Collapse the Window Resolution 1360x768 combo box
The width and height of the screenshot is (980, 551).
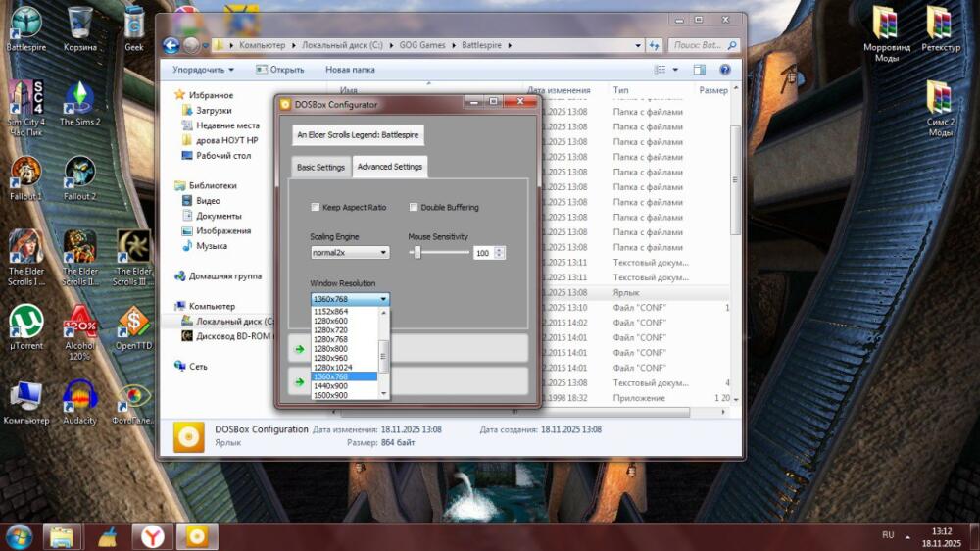point(350,299)
